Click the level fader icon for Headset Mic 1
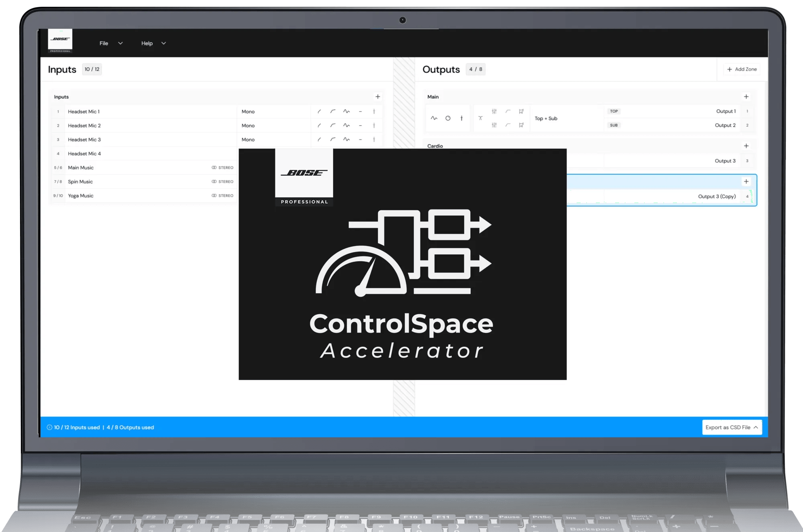The height and width of the screenshot is (532, 803). [x=374, y=112]
